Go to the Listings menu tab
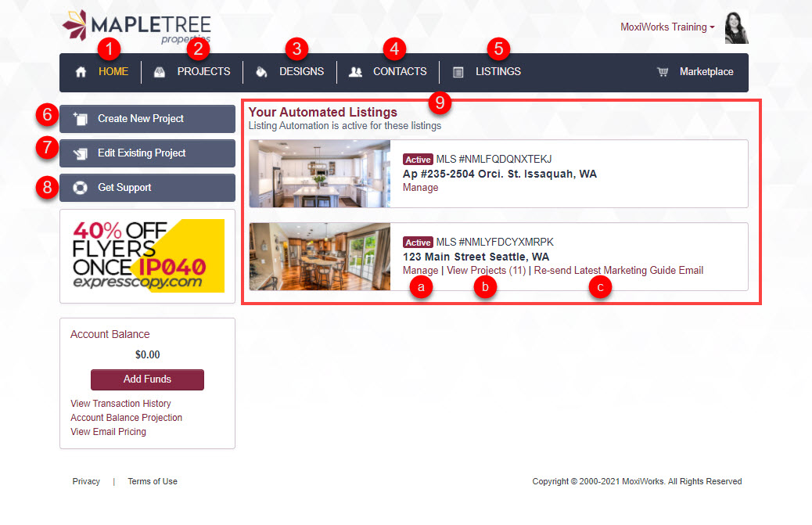This screenshot has width=812, height=525. pos(498,71)
